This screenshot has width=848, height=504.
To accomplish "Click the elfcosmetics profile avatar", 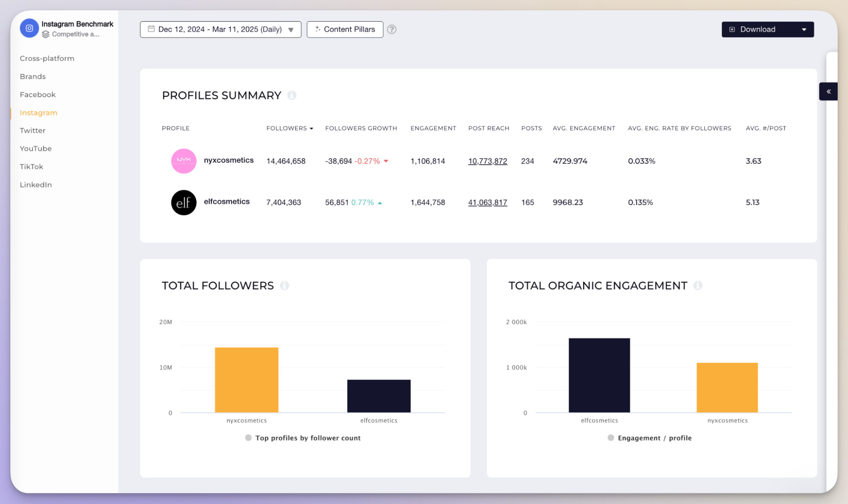I will click(184, 202).
